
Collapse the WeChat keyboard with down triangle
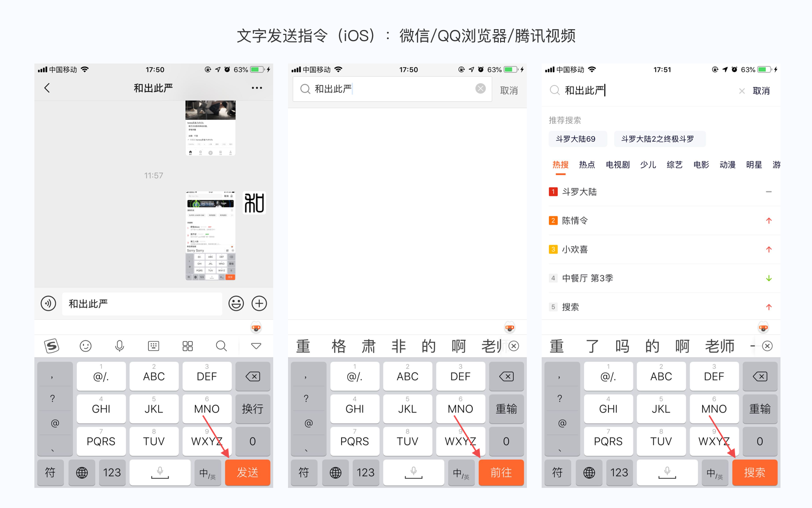click(x=256, y=346)
